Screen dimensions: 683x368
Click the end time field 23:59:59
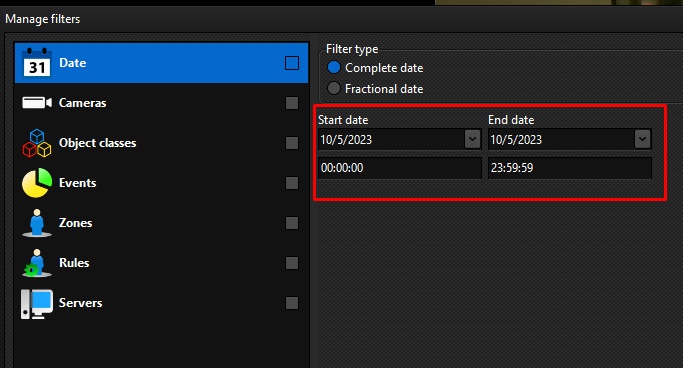point(570,168)
